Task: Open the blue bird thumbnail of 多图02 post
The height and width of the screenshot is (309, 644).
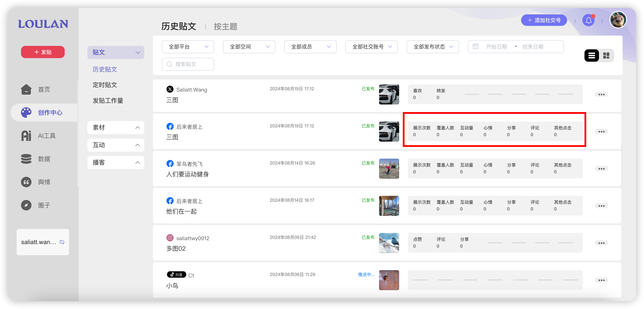Action: (x=389, y=243)
